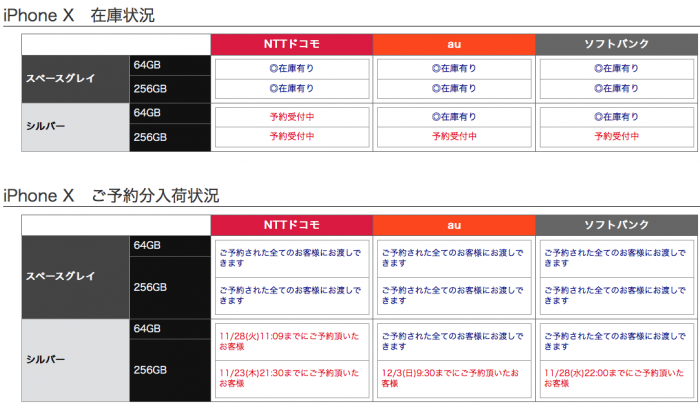700x404 pixels.
Task: Click 予約受付中 for au シルバー 256GB
Action: coord(454,137)
